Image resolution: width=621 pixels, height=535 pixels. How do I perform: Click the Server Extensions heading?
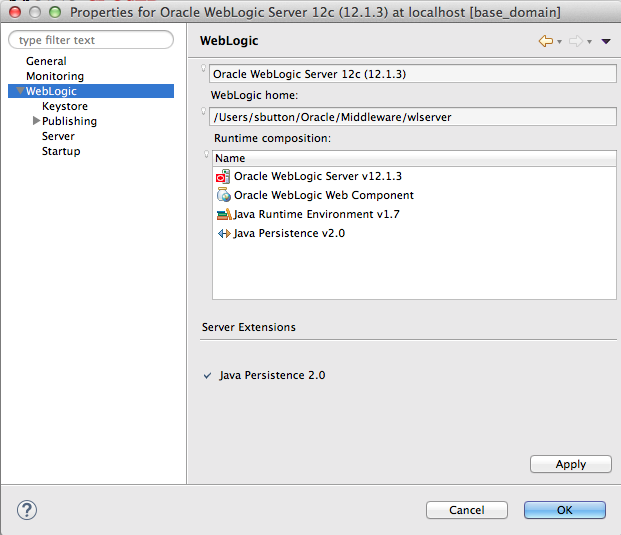[x=249, y=327]
